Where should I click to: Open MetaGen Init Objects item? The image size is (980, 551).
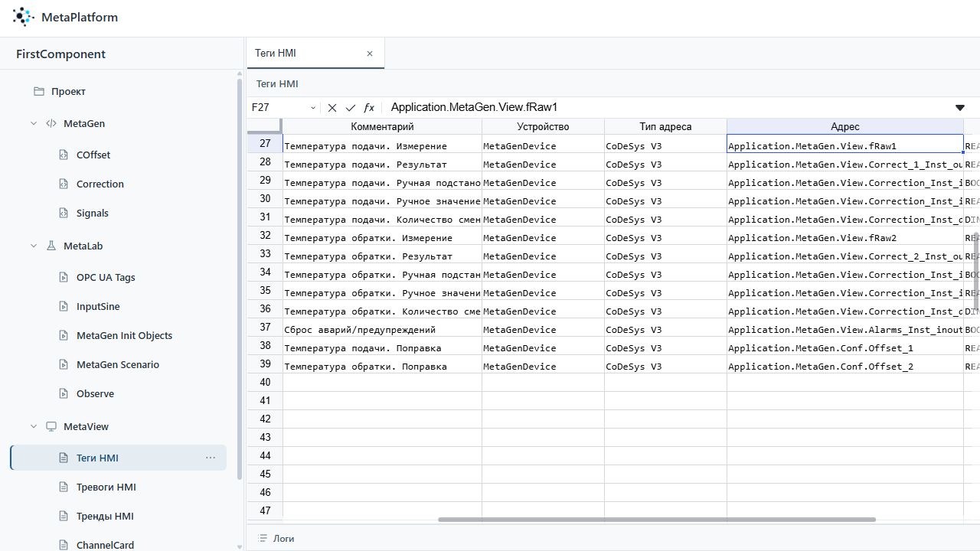[x=124, y=335]
